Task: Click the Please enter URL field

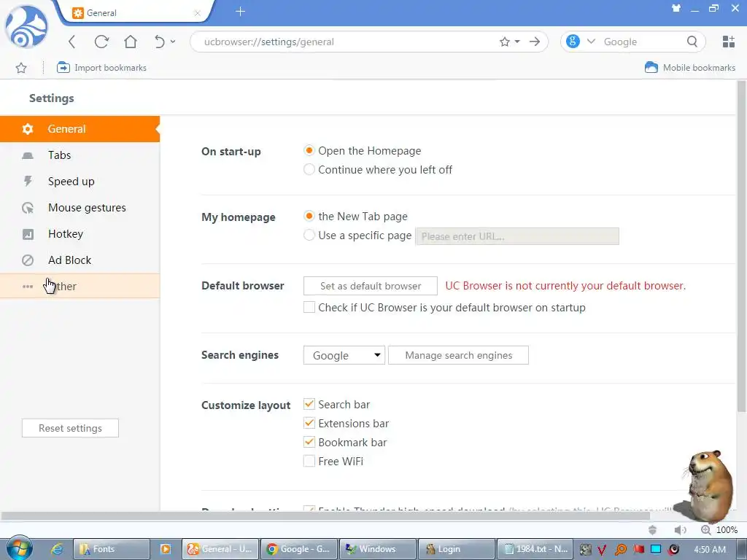Action: (517, 236)
